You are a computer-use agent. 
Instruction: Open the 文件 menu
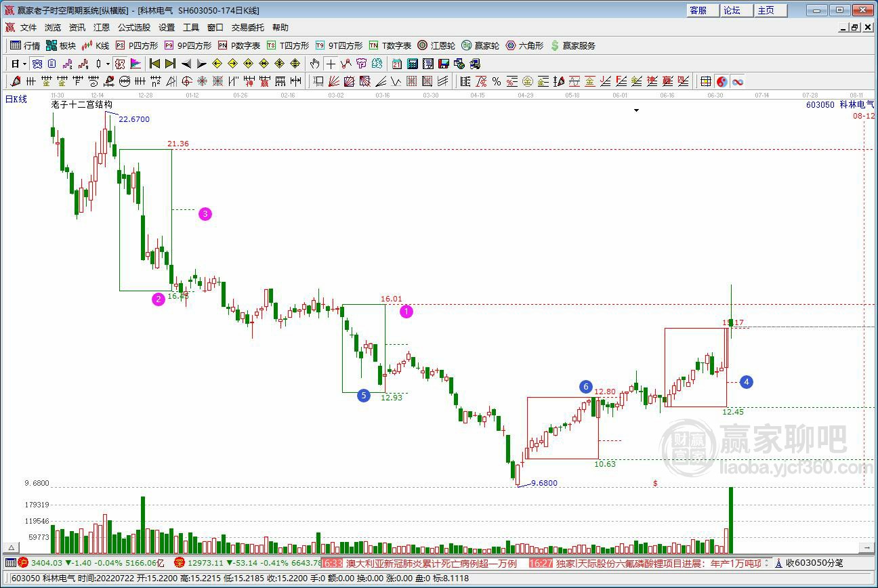click(28, 28)
